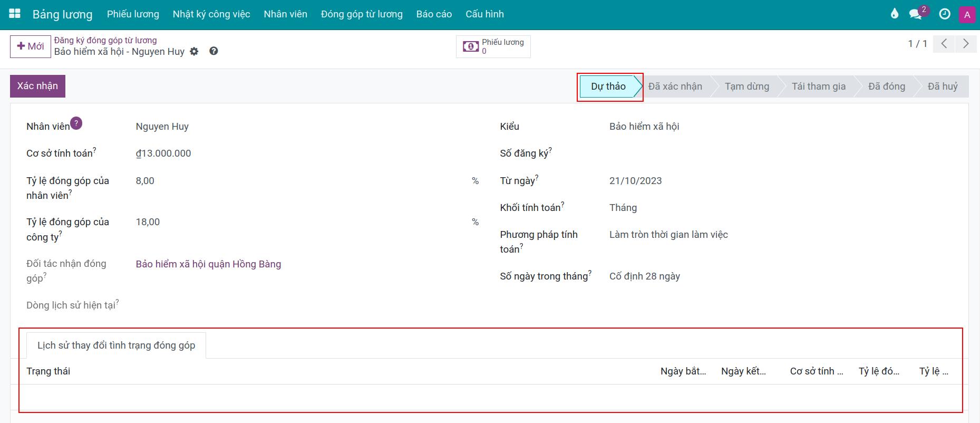Create a new record with Mới button
This screenshot has height=423, width=980.
(x=30, y=46)
